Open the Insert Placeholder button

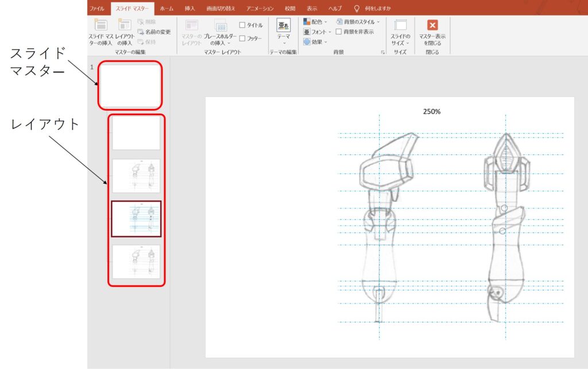[x=220, y=27]
